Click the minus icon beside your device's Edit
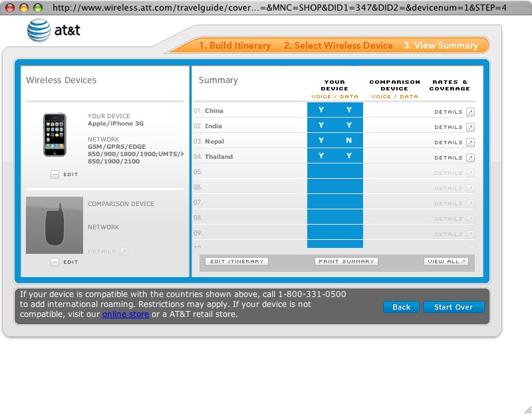The image size is (532, 414). pyautogui.click(x=55, y=174)
